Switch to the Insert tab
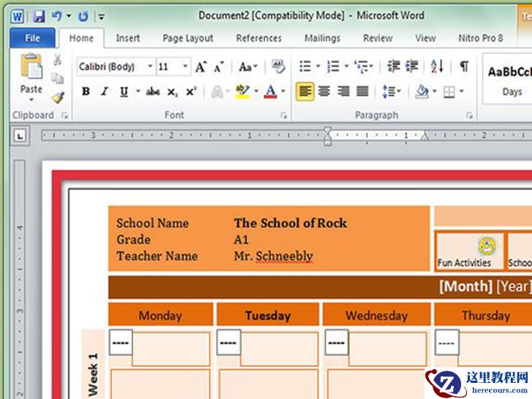The width and height of the screenshot is (532, 399). pyautogui.click(x=128, y=38)
